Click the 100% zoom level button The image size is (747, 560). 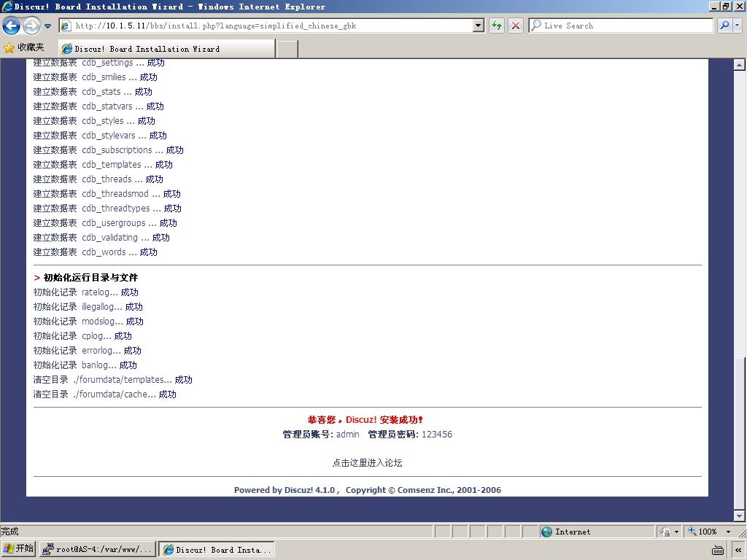(703, 532)
